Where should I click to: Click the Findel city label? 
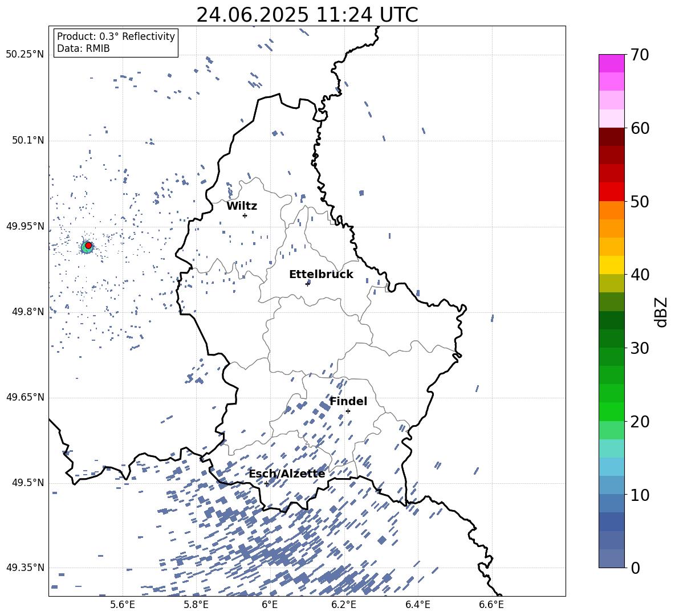(348, 401)
